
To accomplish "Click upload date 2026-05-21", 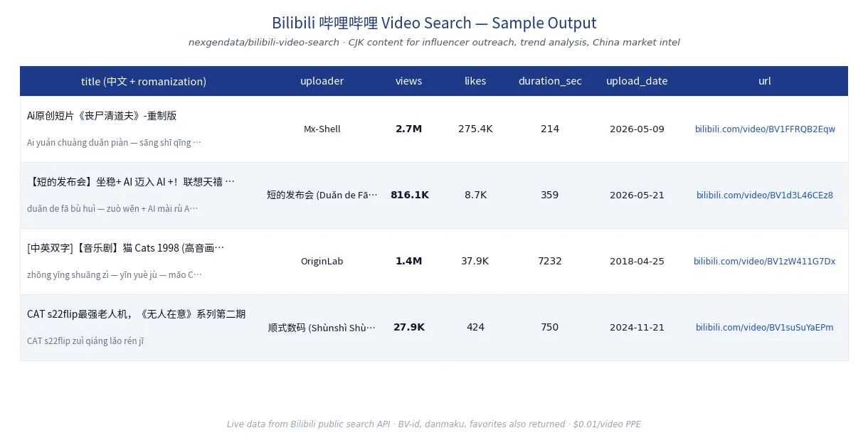I will (x=637, y=195).
